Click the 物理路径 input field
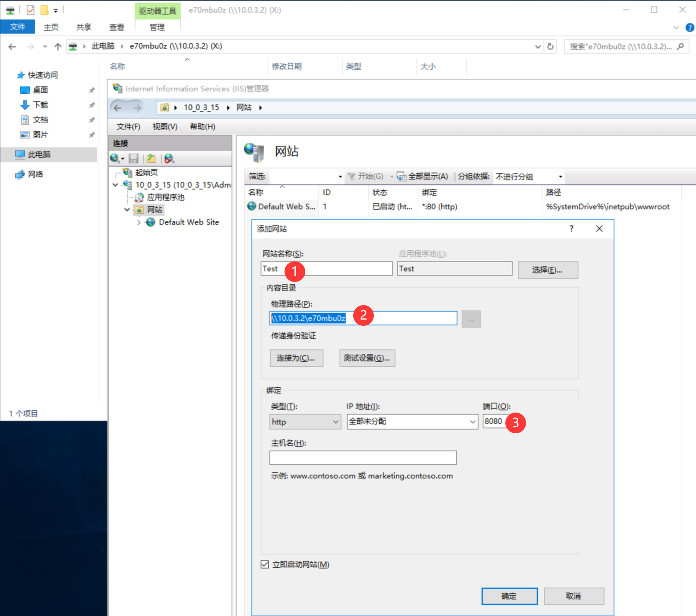Image resolution: width=696 pixels, height=616 pixels. click(363, 318)
